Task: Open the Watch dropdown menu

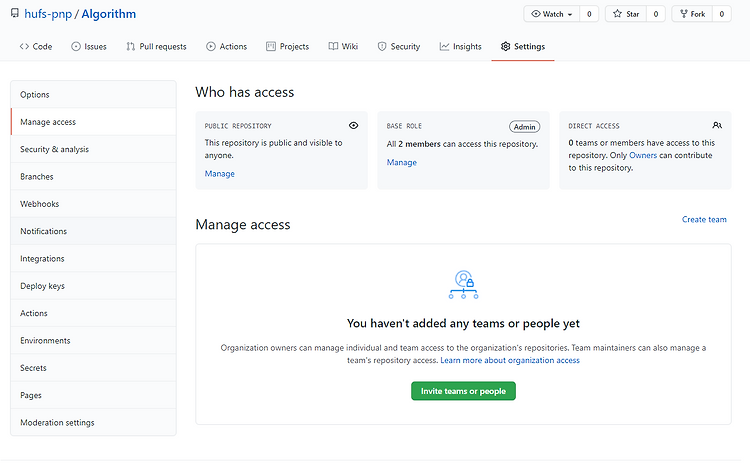Action: pos(551,14)
